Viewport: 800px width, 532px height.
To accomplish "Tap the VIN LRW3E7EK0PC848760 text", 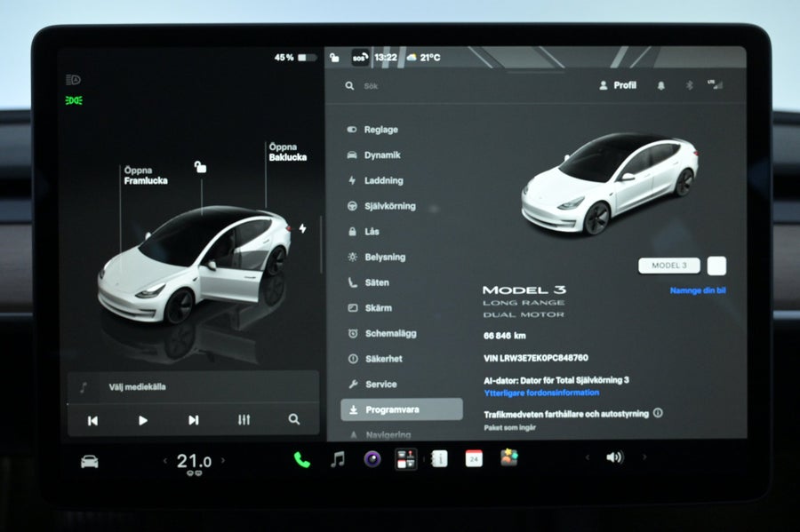I will (536, 358).
